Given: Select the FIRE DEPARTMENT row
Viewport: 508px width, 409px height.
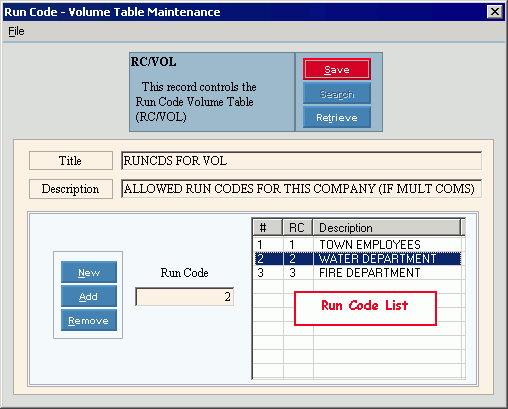Looking at the screenshot, I should 358,273.
